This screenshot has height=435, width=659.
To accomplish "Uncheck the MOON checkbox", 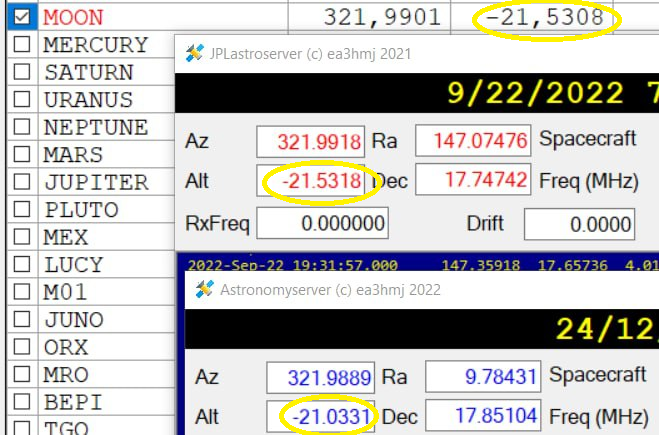I will tap(22, 17).
